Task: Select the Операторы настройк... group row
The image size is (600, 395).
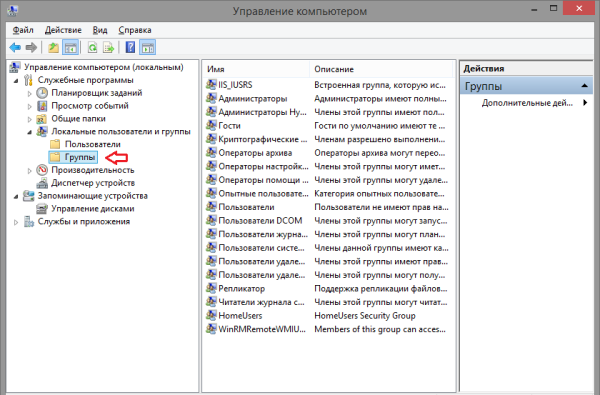Action: tap(263, 166)
